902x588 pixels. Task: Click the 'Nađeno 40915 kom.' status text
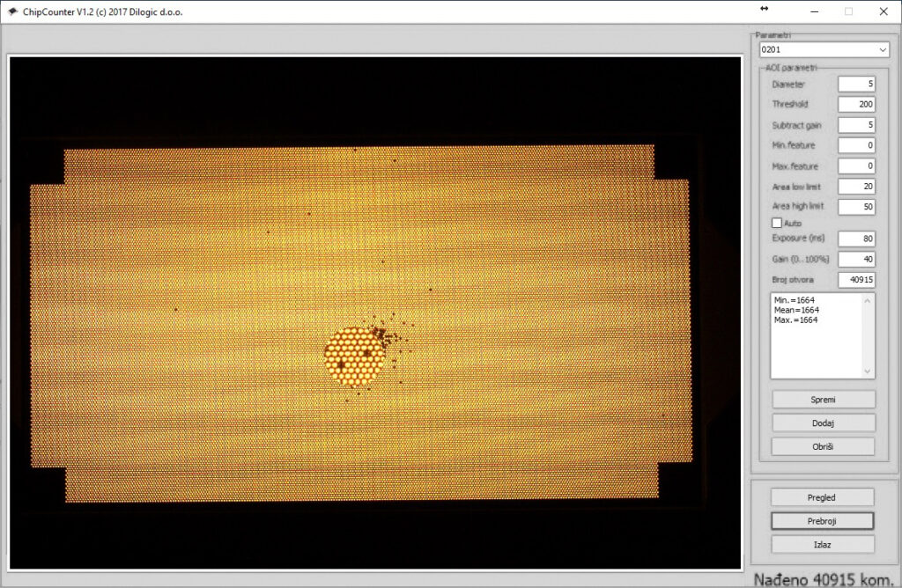tap(824, 579)
